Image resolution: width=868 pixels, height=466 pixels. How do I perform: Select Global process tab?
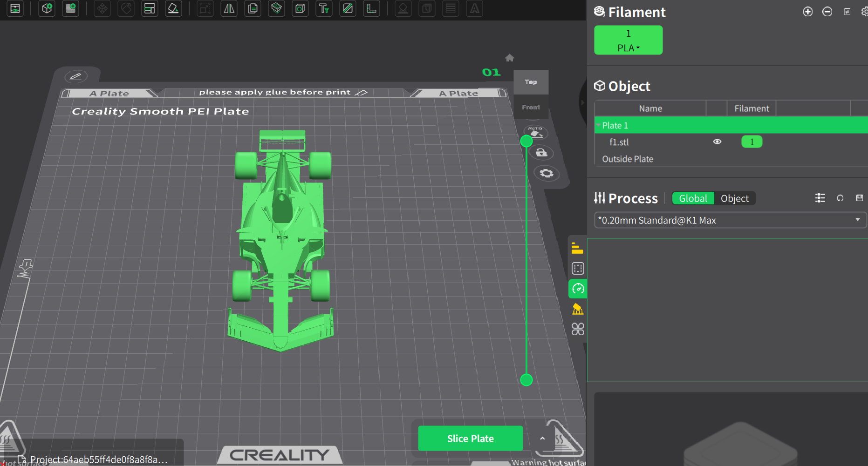tap(693, 198)
